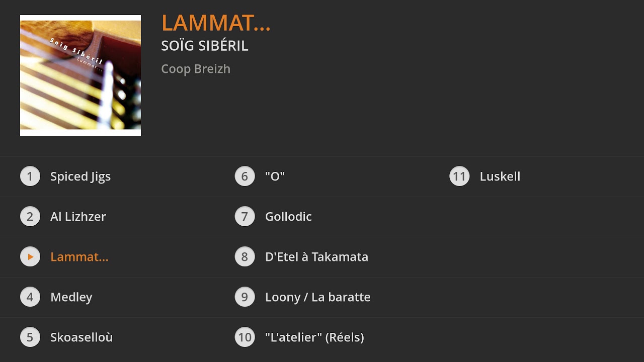644x362 pixels.
Task: Click the track 4 number badge
Action: point(30,297)
